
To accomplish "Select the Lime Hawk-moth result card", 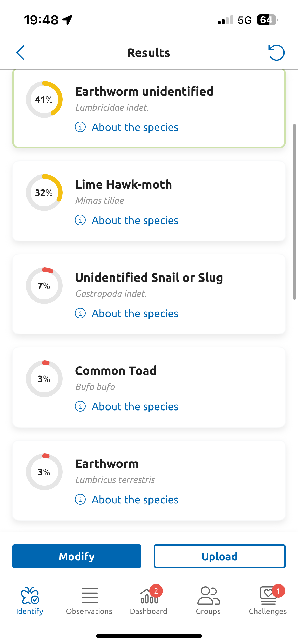I will click(149, 201).
